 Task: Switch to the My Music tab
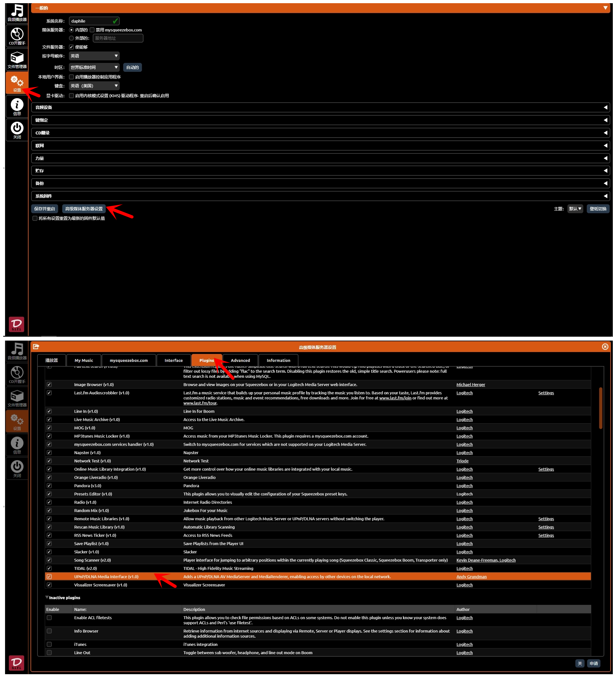pos(84,360)
